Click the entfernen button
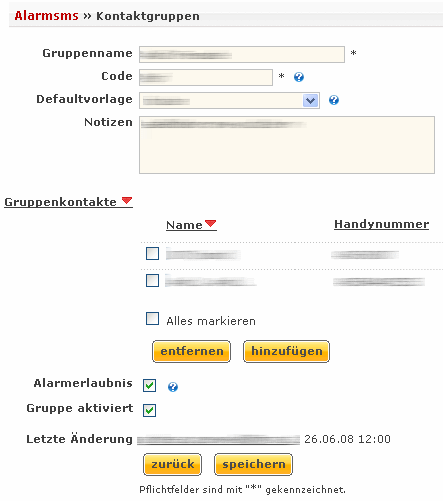The height and width of the screenshot is (501, 443). (191, 351)
